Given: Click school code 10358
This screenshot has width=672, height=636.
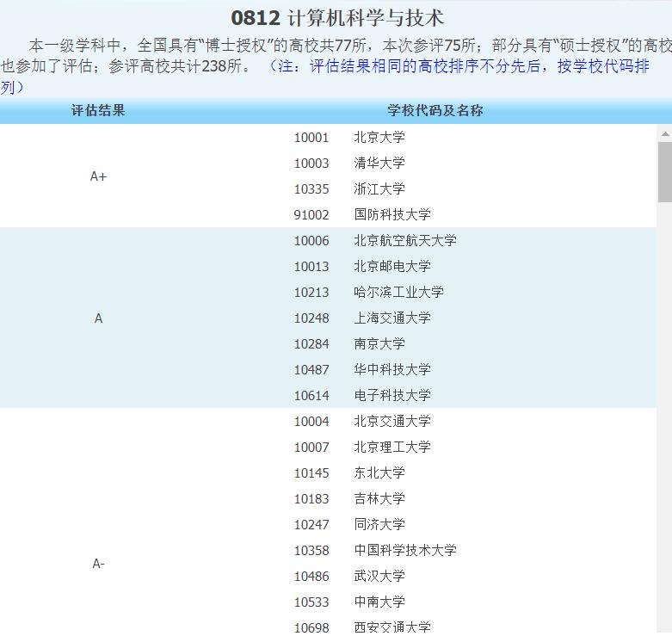Looking at the screenshot, I should pos(311,550).
